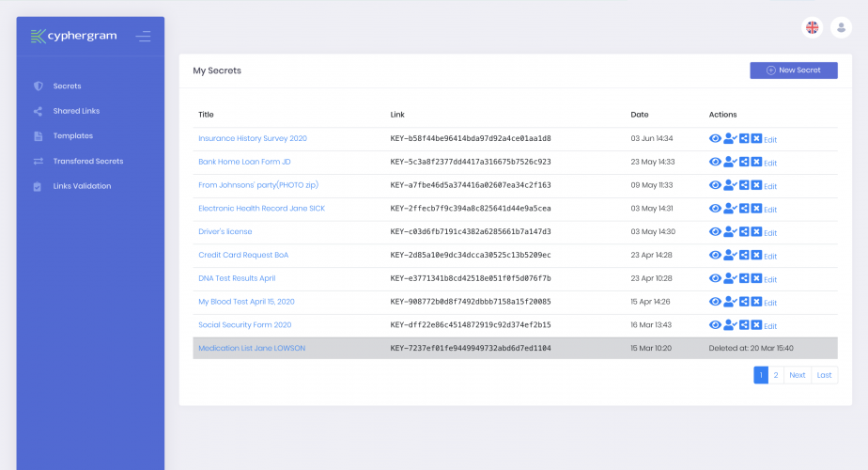Delete From Johnsons' party row X icon
868x470 pixels.
[757, 185]
